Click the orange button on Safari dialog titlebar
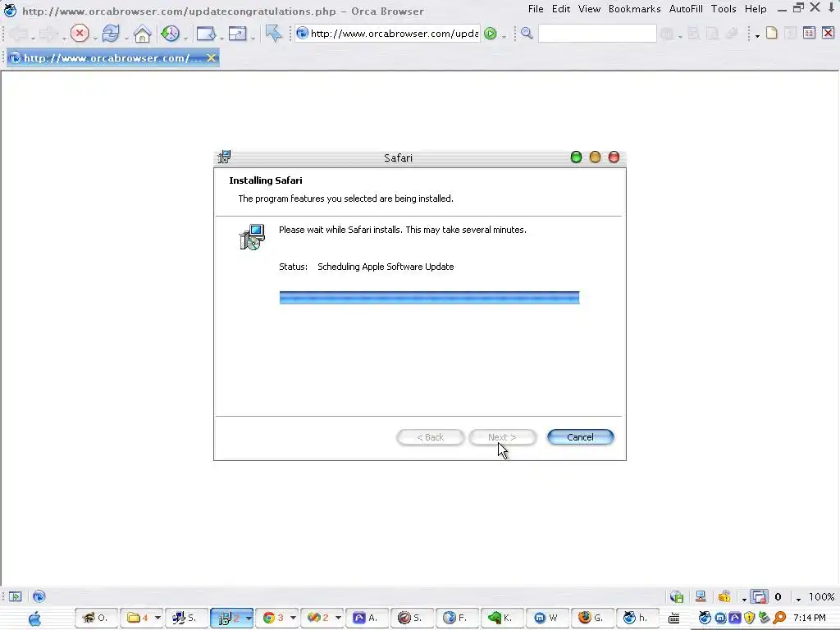The image size is (840, 630). click(x=595, y=157)
